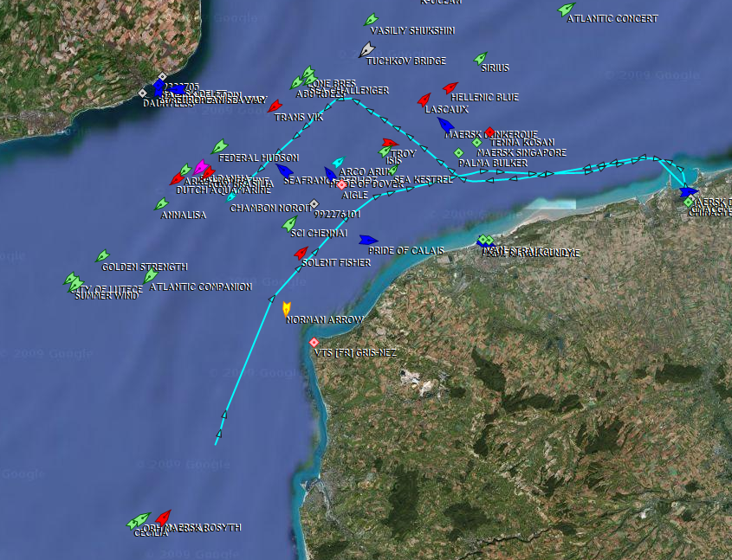The image size is (732, 560).
Task: Click the Annalisa green vessel icon
Action: (161, 204)
